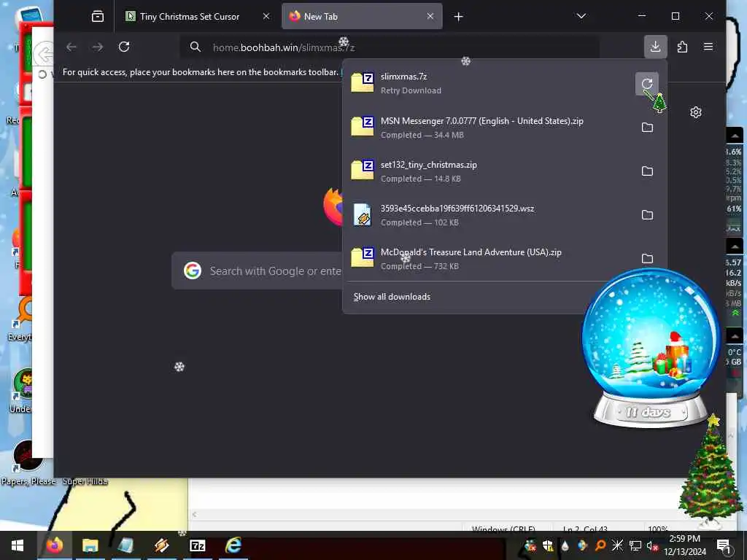
Task: Show McDonald's Treasure Land zip in folder
Action: click(x=647, y=259)
